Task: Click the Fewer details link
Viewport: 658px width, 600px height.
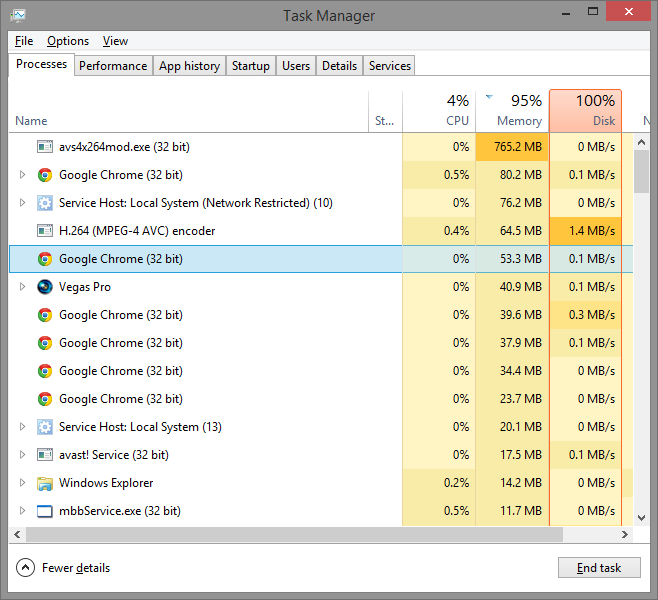Action: click(x=76, y=568)
